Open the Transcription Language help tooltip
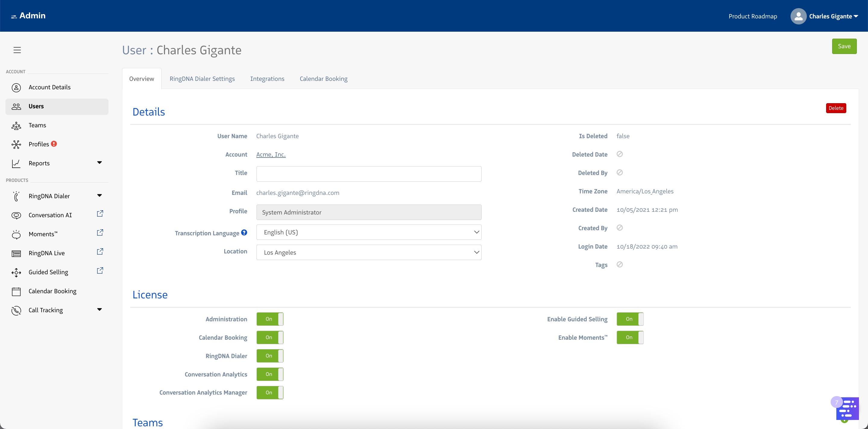This screenshot has height=429, width=868. pos(244,232)
